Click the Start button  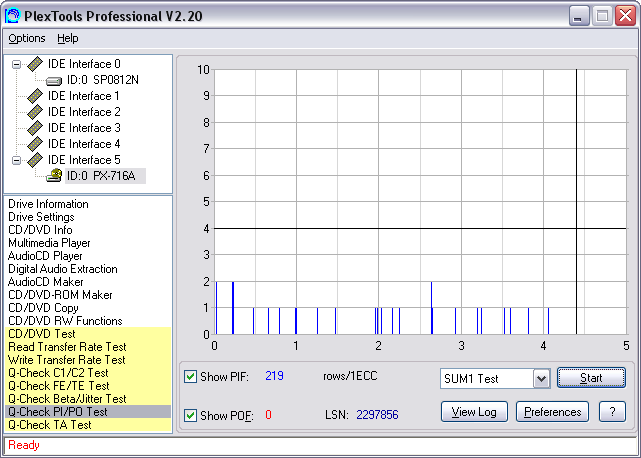coord(591,378)
